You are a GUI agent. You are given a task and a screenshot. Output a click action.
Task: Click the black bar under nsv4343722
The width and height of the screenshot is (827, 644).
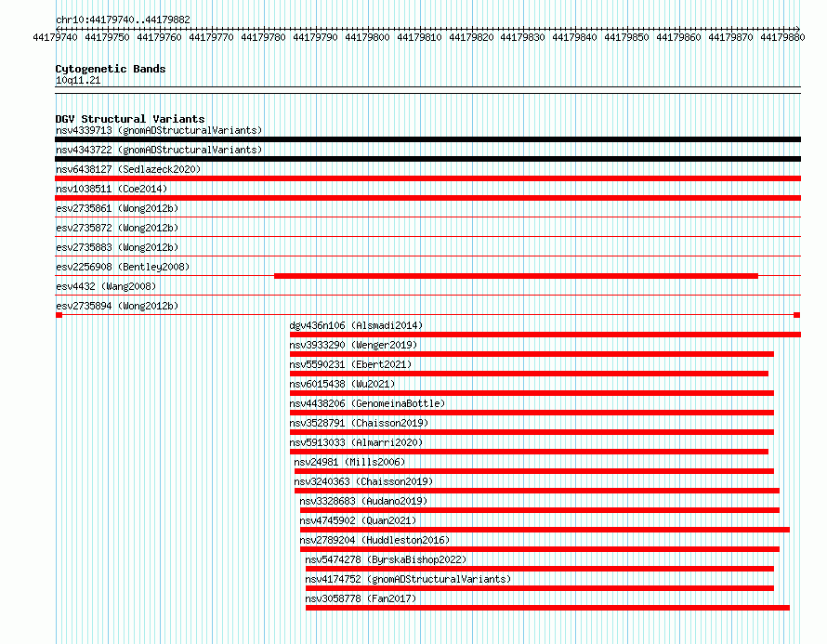coord(427,159)
